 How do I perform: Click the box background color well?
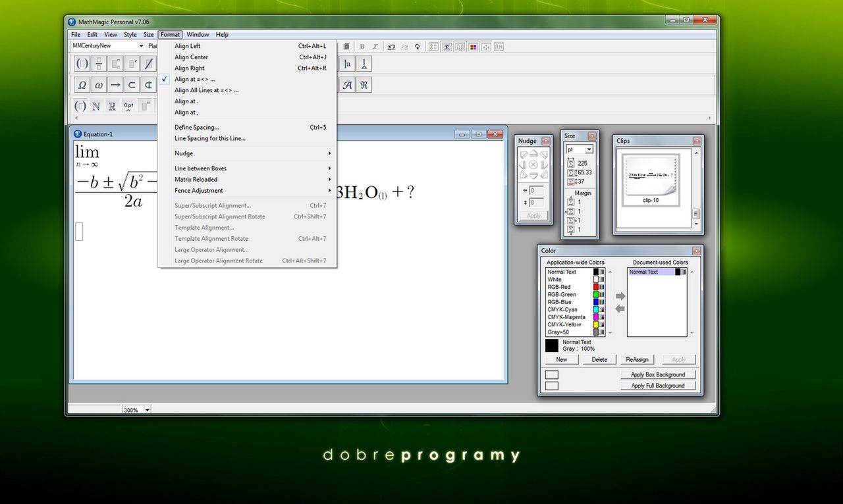552,374
